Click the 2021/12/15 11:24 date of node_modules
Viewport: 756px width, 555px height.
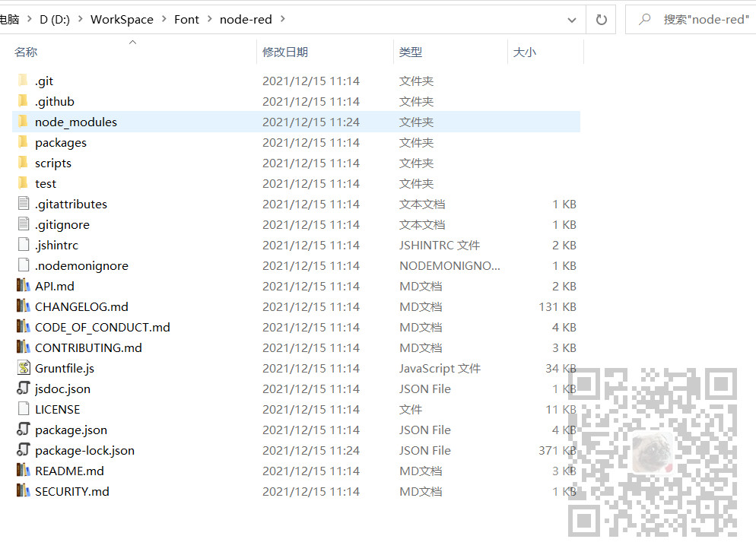[x=311, y=122]
